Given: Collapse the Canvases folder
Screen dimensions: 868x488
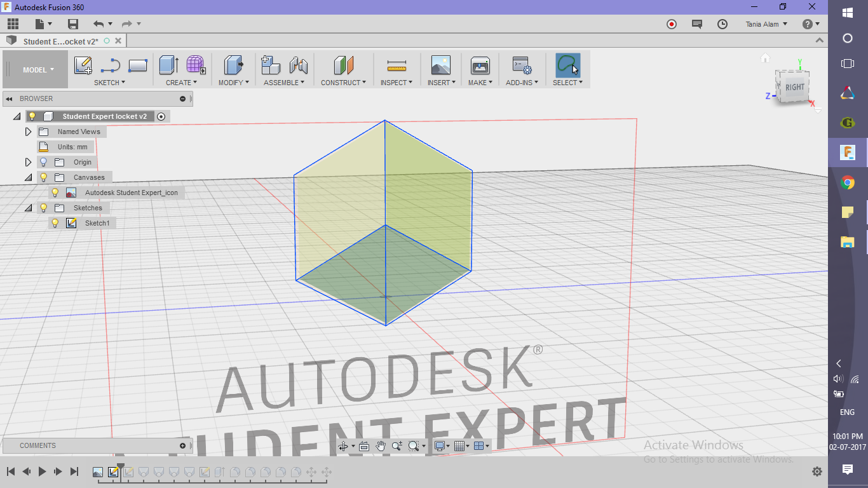Looking at the screenshot, I should pyautogui.click(x=28, y=178).
